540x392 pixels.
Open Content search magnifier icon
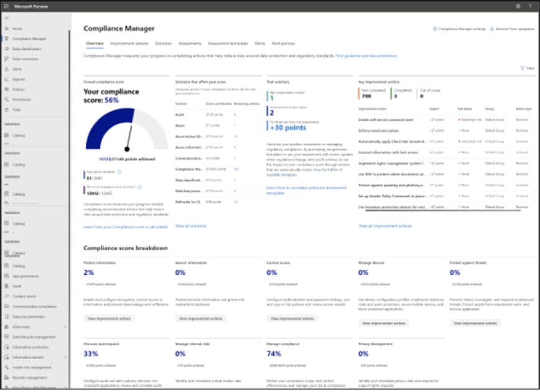pyautogui.click(x=7, y=296)
